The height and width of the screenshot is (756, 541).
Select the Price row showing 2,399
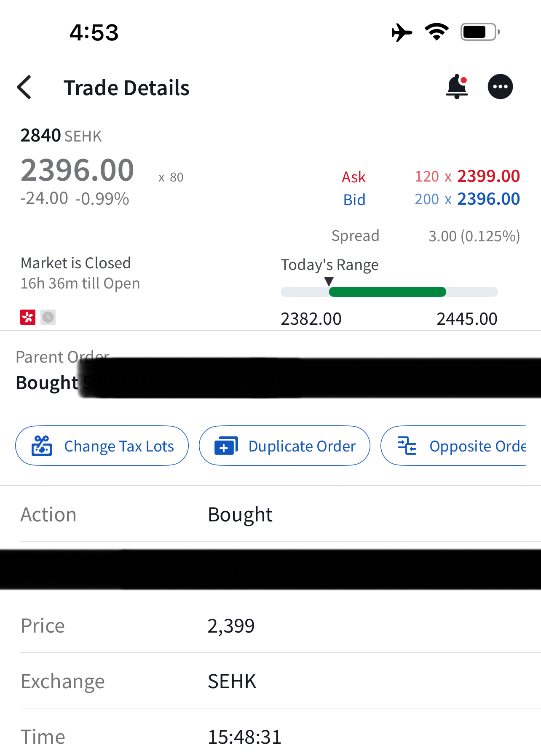click(270, 625)
